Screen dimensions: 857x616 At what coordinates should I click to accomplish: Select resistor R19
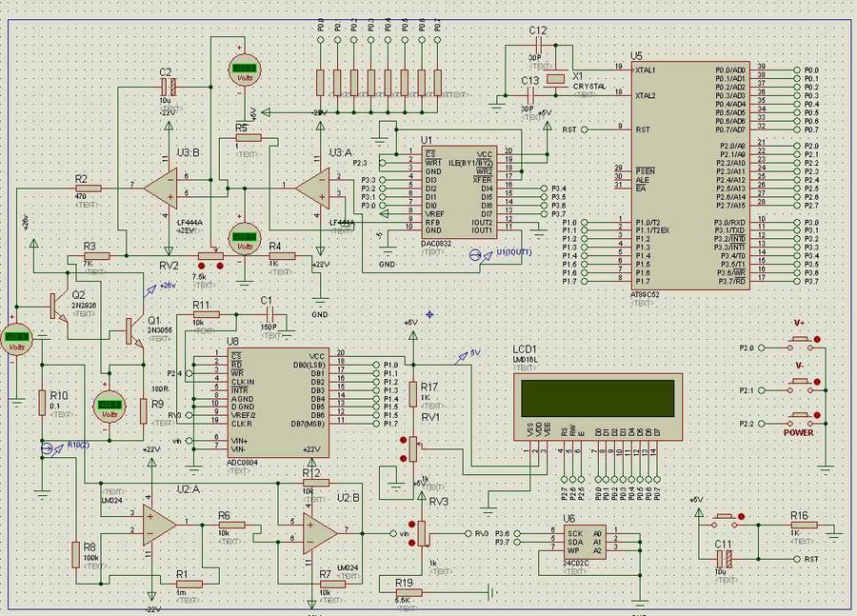409,592
